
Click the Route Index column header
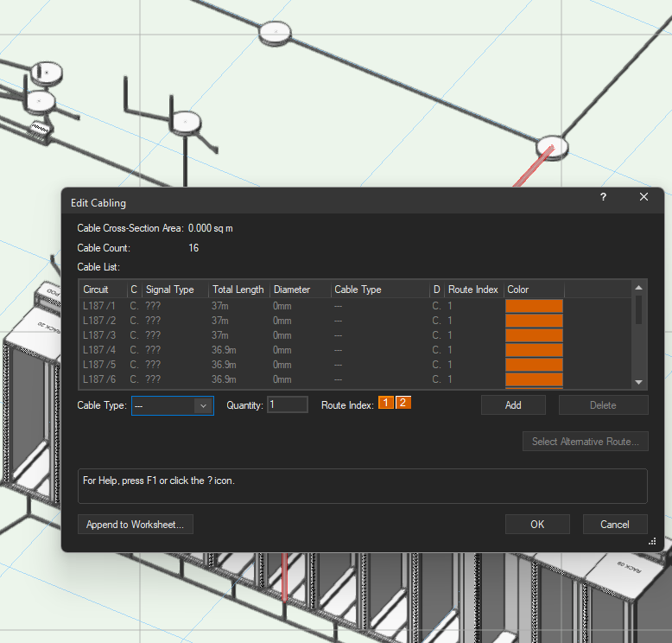(472, 290)
